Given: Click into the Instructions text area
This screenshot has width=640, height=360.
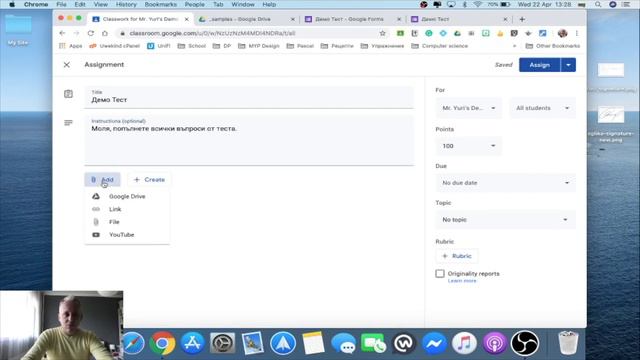Looking at the screenshot, I should click(249, 141).
